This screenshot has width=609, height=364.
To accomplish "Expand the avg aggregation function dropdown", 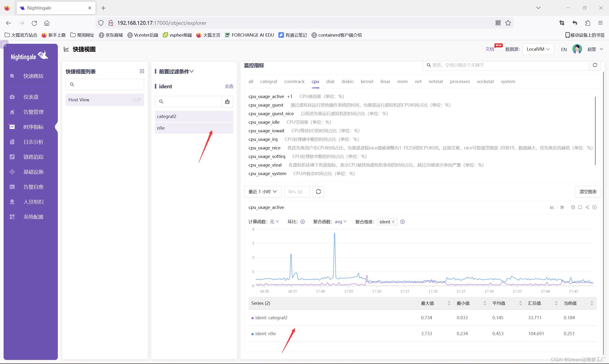I will (340, 222).
